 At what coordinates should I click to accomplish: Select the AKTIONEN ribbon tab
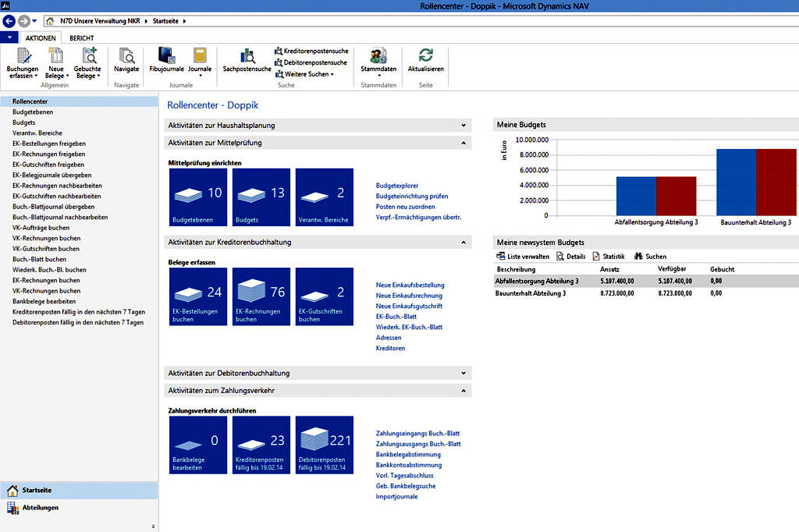pos(41,37)
